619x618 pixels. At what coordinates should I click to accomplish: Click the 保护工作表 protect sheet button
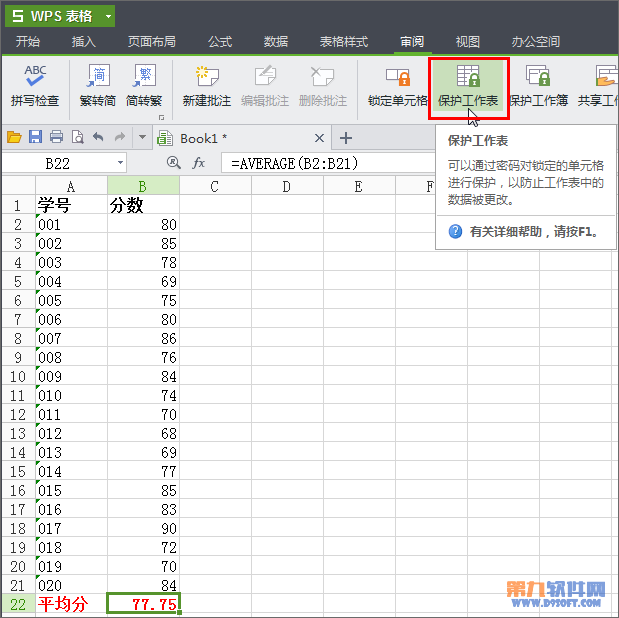468,87
